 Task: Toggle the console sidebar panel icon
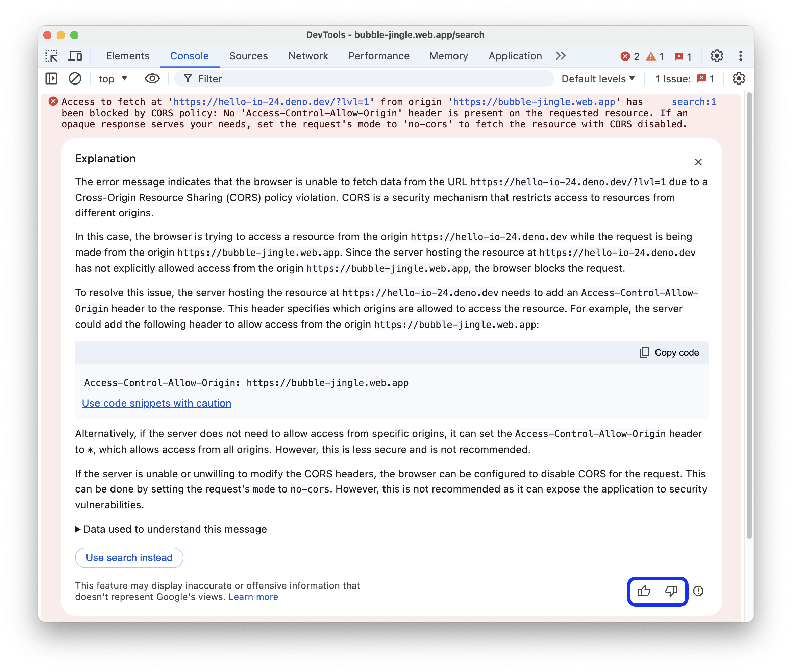pyautogui.click(x=52, y=79)
